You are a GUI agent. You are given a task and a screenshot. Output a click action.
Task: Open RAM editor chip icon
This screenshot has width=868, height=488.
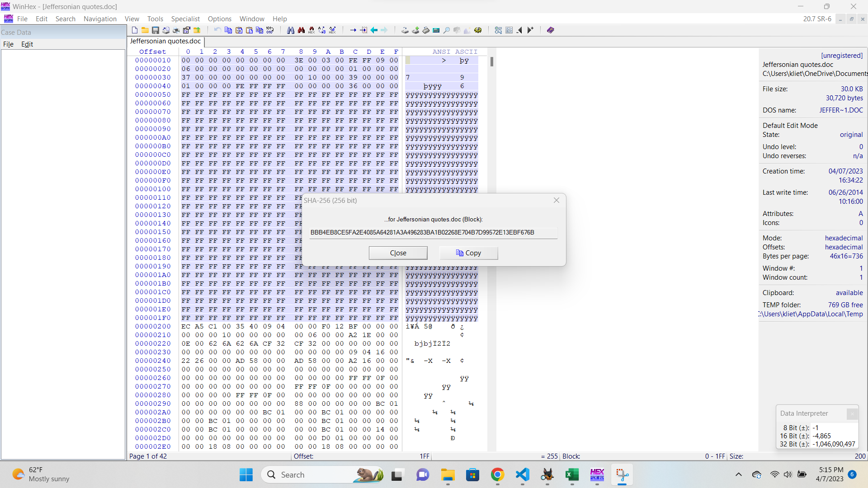pos(425,30)
